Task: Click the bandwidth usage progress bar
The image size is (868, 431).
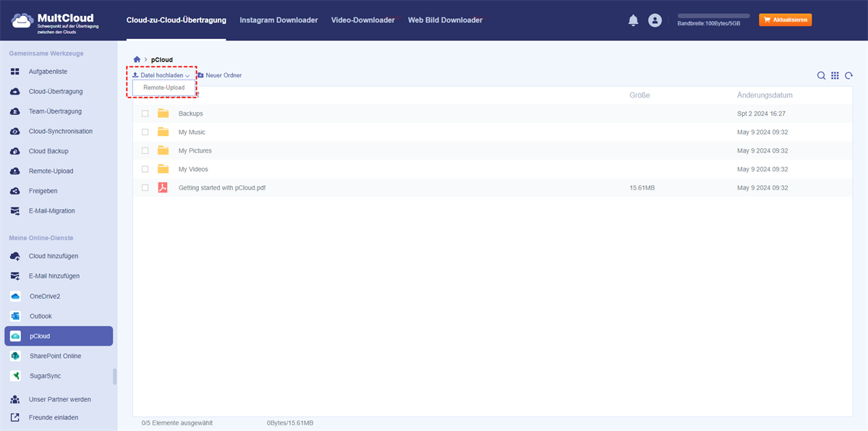Action: 713,15
